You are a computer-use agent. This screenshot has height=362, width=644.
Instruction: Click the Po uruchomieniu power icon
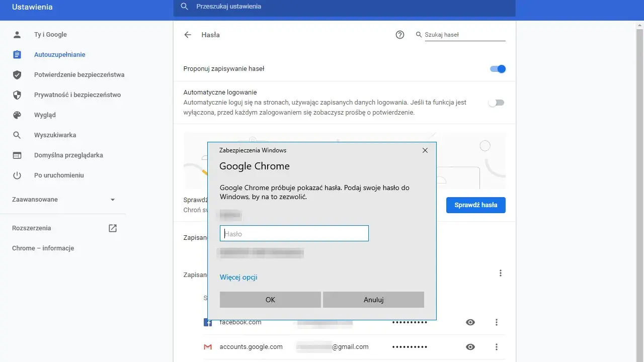[17, 175]
